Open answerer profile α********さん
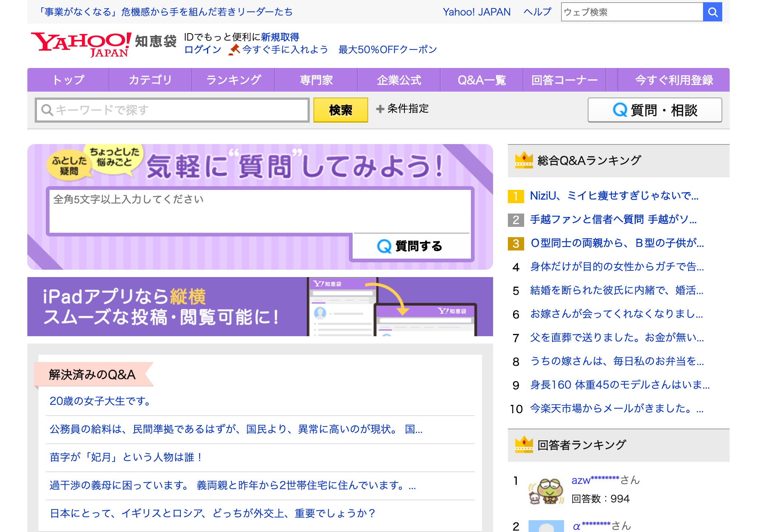The width and height of the screenshot is (757, 532). [601, 526]
